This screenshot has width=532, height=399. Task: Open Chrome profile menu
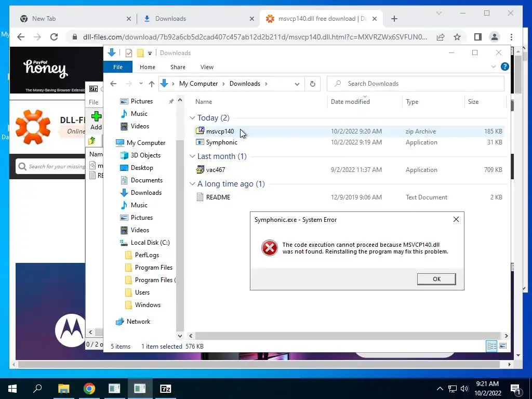tap(495, 37)
